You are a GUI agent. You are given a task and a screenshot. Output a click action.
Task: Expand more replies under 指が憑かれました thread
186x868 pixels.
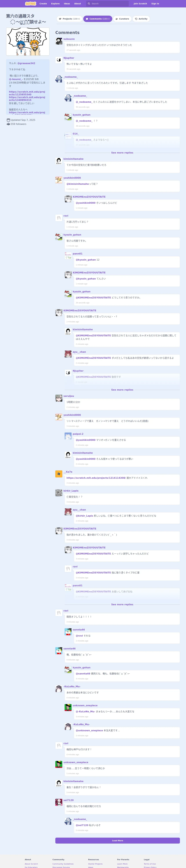click(x=122, y=604)
